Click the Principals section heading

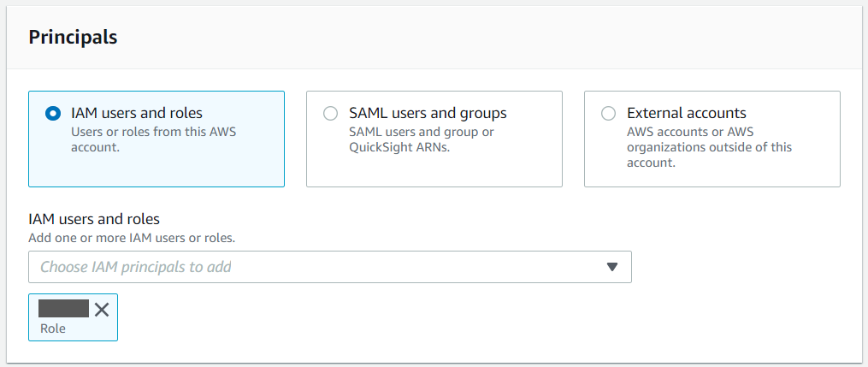[73, 38]
